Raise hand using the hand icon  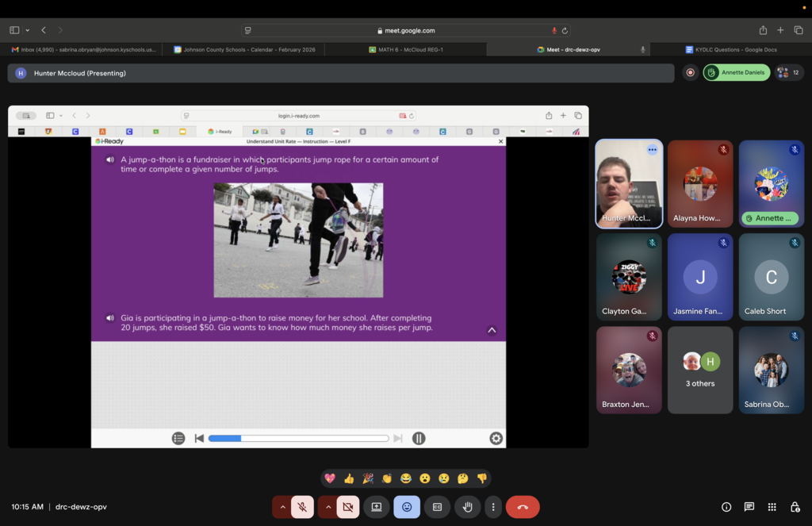point(468,507)
